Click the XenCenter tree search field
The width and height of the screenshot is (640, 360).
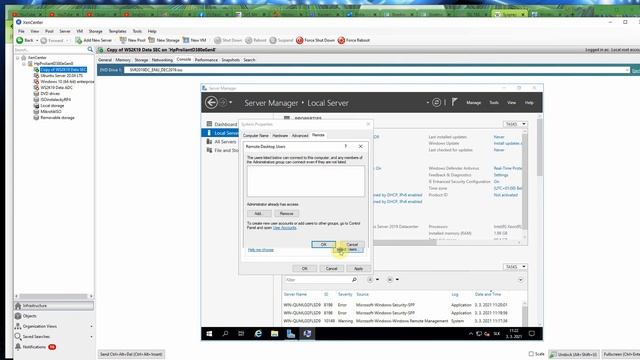coord(50,49)
